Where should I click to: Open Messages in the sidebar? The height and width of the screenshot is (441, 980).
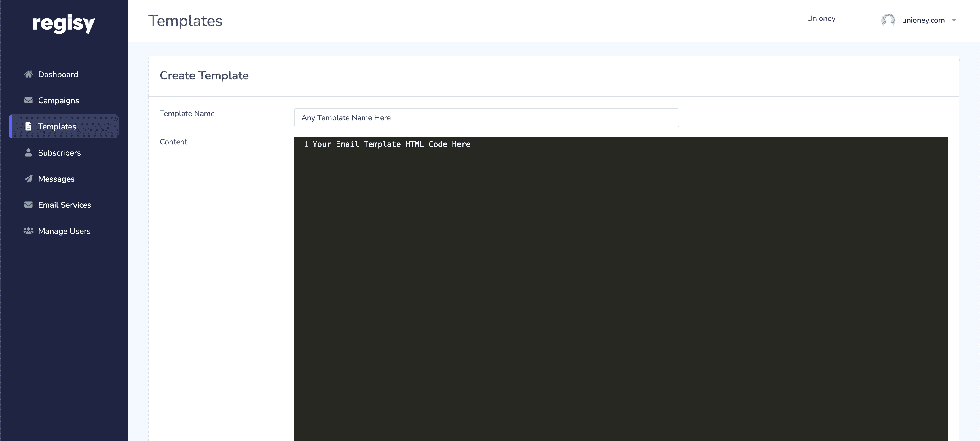[x=56, y=179]
